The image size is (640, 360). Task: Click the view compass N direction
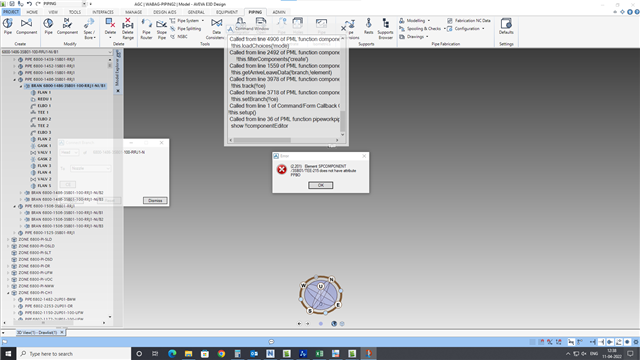(331, 280)
